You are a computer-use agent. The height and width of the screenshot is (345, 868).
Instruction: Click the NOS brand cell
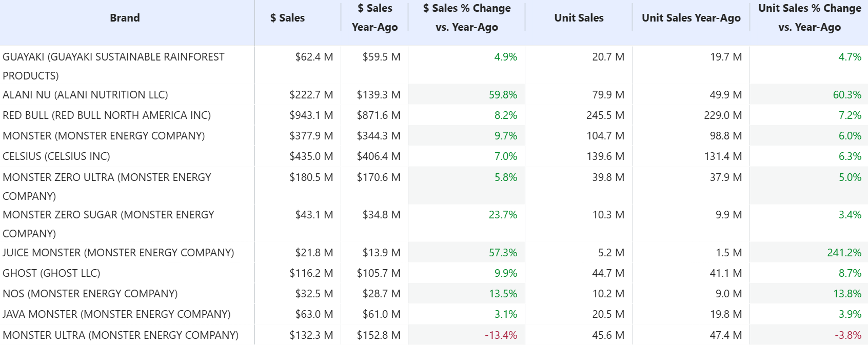point(90,294)
